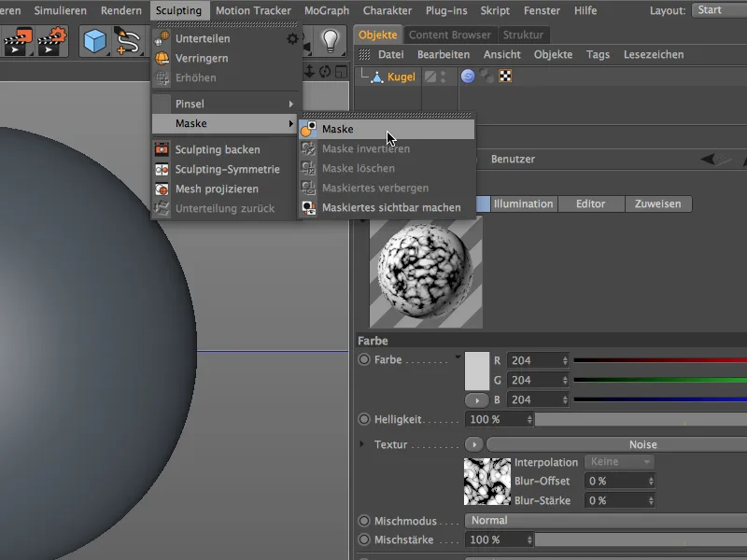Toggle the Helligkeit keyframe circle

tap(363, 419)
